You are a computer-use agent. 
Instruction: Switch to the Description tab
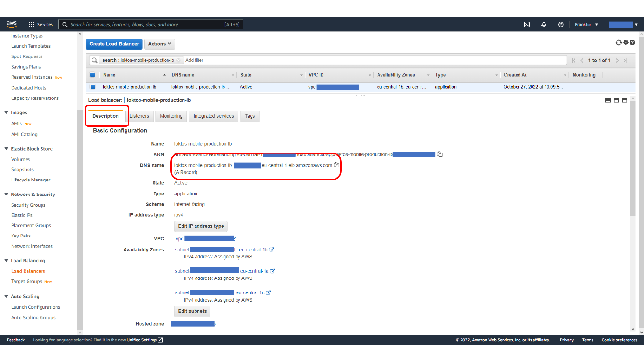(x=105, y=116)
